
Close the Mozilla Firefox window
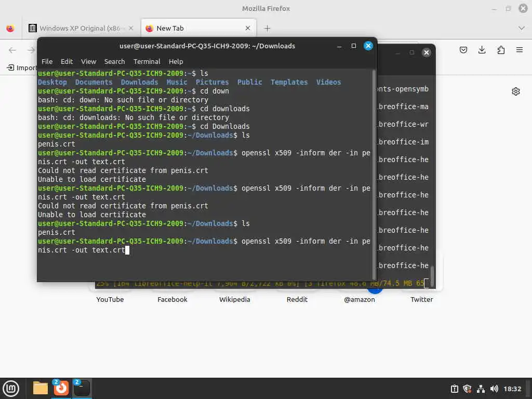[523, 8]
